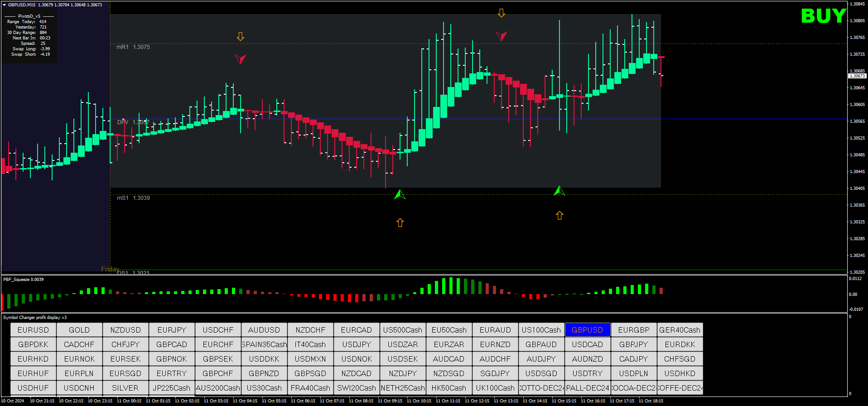Click the orange down arrow at chart top
Viewport: 868px width, 406px height.
point(501,13)
